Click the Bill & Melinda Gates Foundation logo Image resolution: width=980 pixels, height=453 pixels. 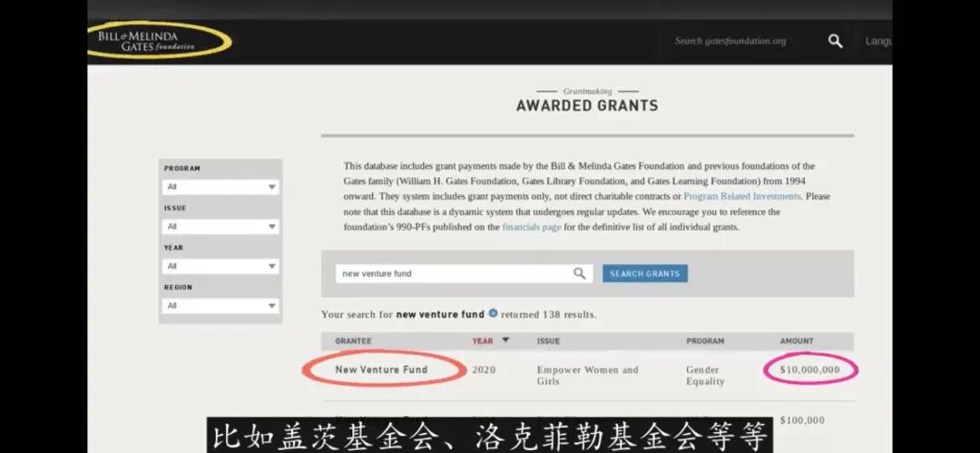click(x=145, y=41)
